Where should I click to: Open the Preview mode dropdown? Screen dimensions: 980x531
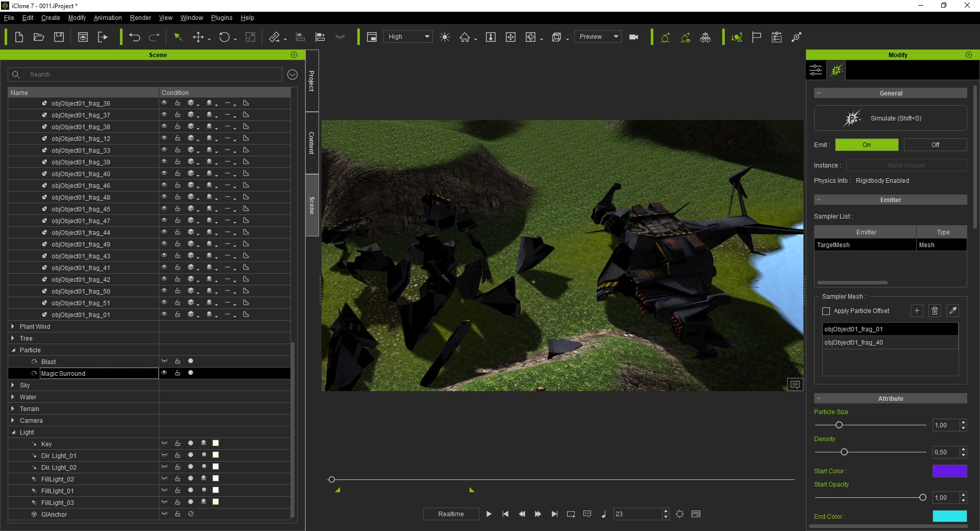tap(598, 37)
